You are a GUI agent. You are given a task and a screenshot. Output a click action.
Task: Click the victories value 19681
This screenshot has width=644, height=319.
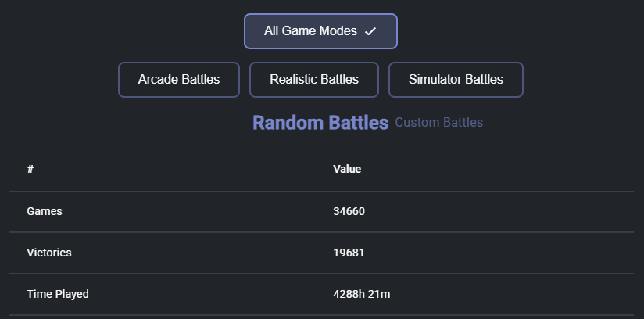349,253
